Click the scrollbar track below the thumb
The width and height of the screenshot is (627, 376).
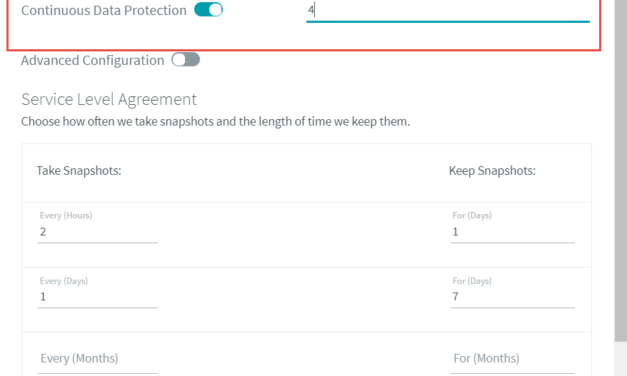(x=621, y=359)
